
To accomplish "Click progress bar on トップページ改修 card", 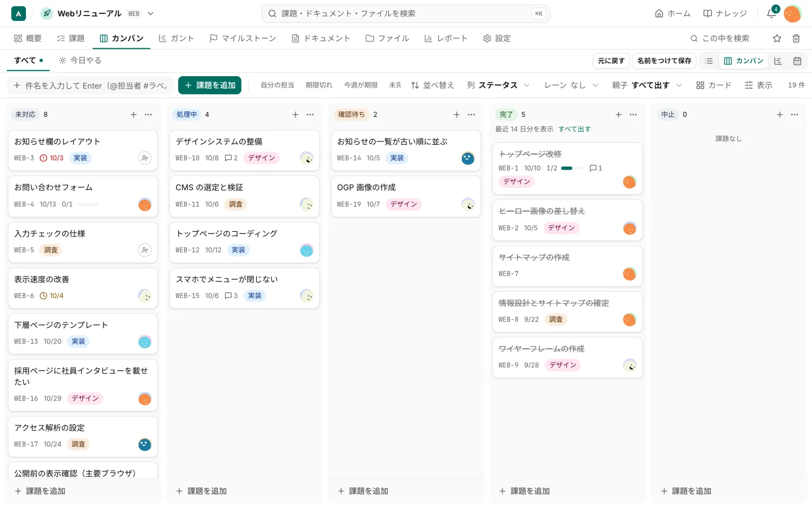I will tap(572, 168).
